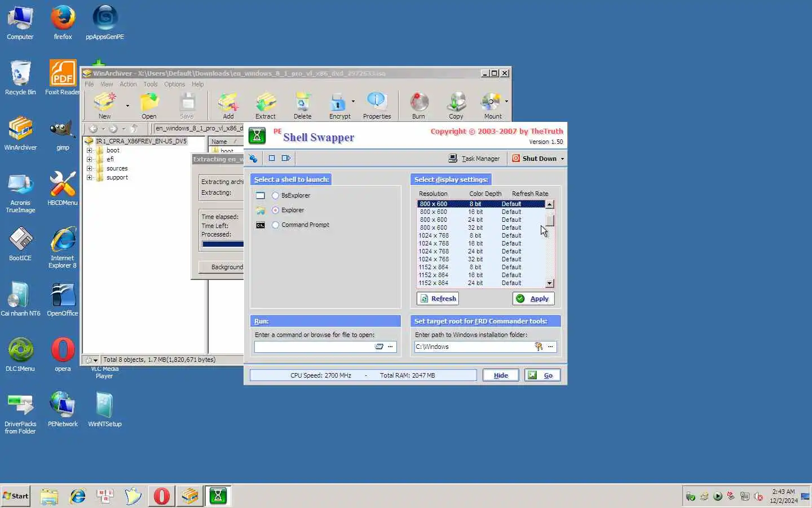
Task: Select the Command Prompt shell radio button
Action: coord(275,225)
